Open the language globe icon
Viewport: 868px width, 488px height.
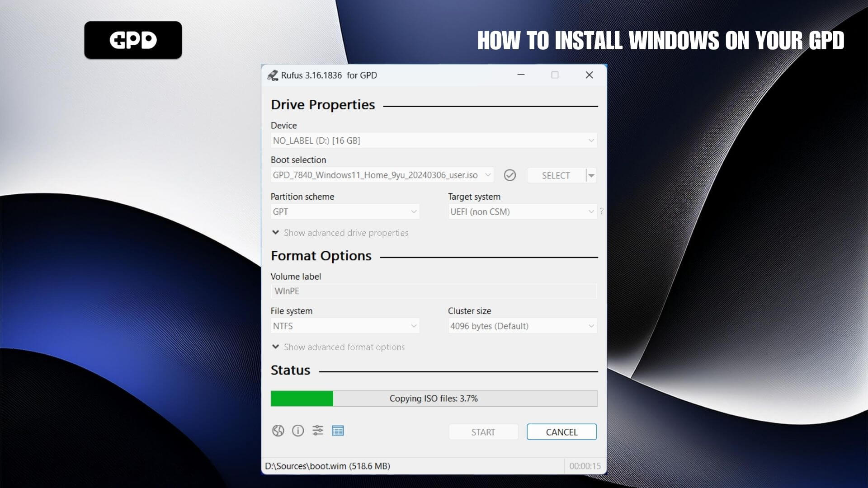click(x=278, y=431)
